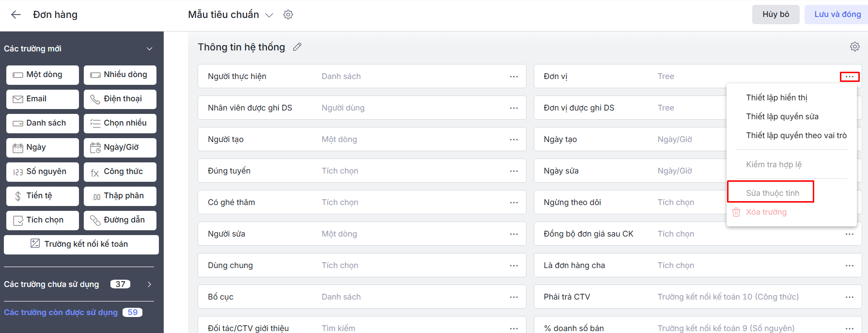The width and height of the screenshot is (868, 333).
Task: Open settings gear beside Mẫu tiêu chuẩn
Action: tap(288, 15)
